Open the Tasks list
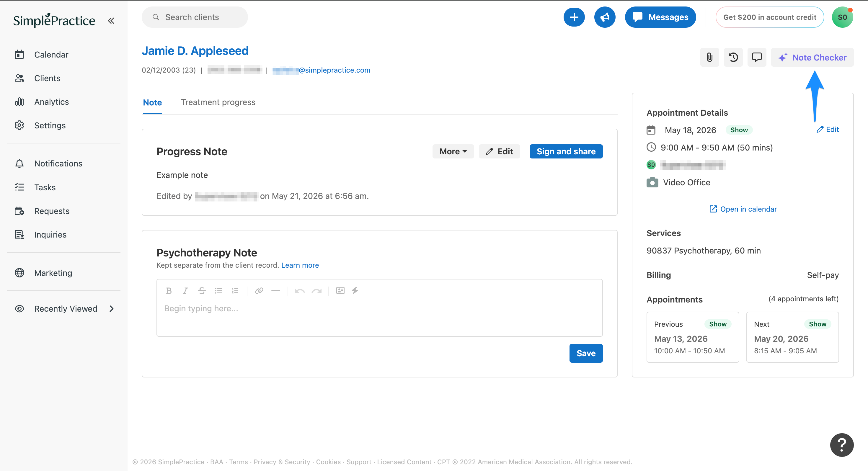Image resolution: width=868 pixels, height=471 pixels. [45, 187]
